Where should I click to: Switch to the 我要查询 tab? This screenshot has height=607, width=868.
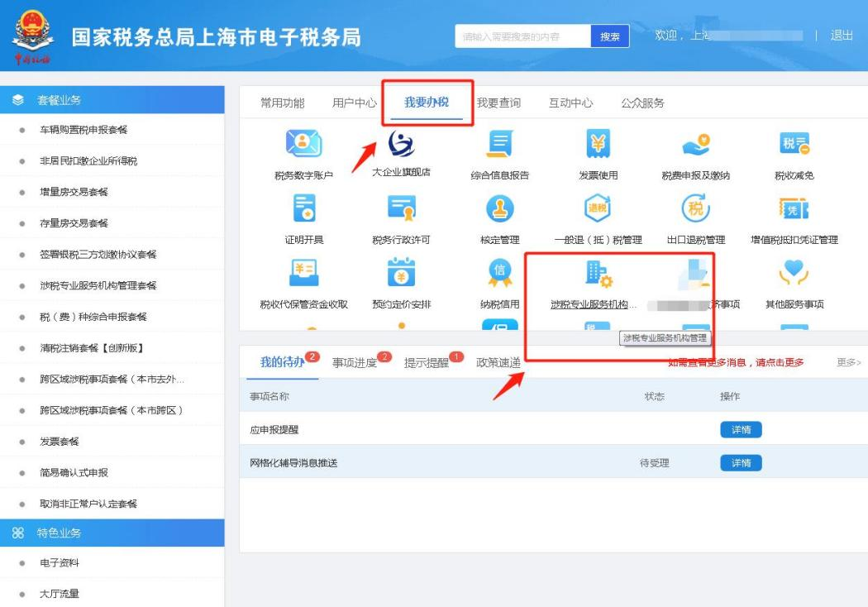click(498, 103)
